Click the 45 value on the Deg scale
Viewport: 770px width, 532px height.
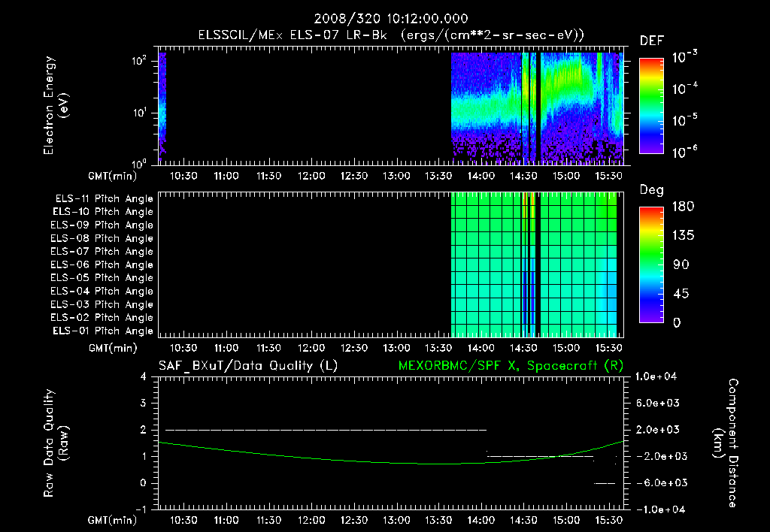point(681,294)
